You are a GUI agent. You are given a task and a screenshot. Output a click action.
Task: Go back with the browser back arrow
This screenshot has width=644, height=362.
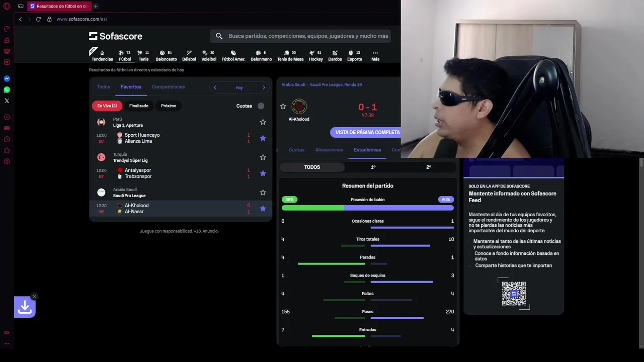click(20, 19)
